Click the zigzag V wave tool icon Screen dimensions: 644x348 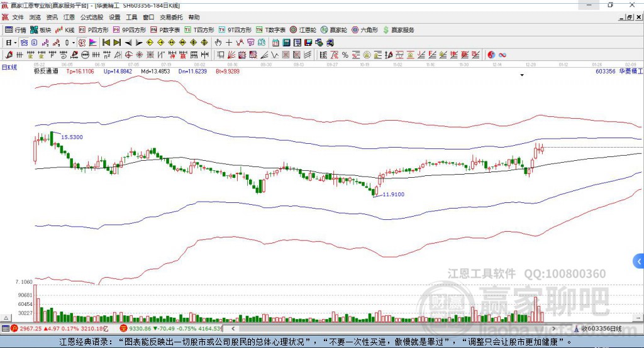click(x=274, y=55)
